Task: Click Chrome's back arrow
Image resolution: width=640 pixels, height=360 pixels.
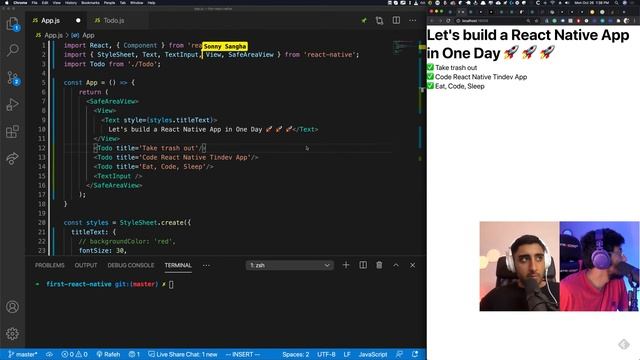Action: pyautogui.click(x=432, y=20)
